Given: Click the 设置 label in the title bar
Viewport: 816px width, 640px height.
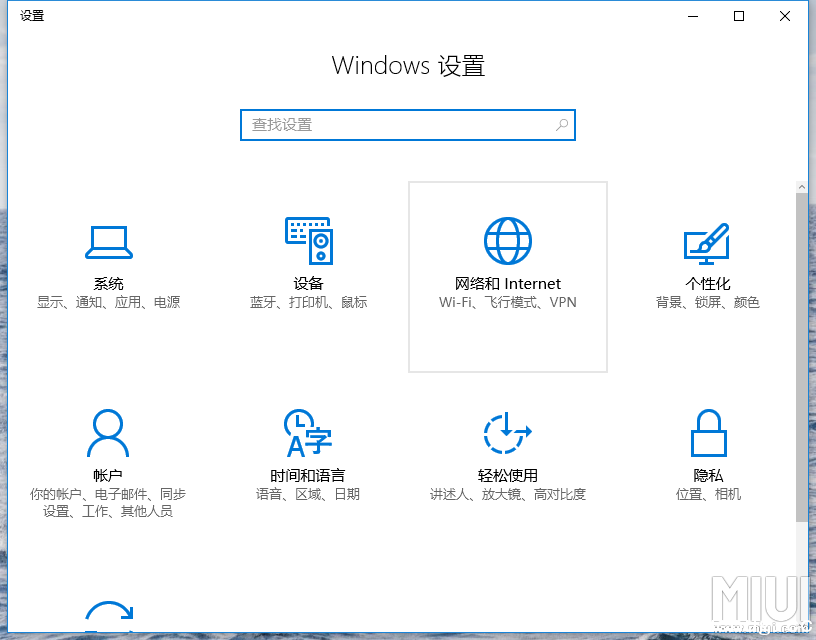Looking at the screenshot, I should [x=30, y=15].
